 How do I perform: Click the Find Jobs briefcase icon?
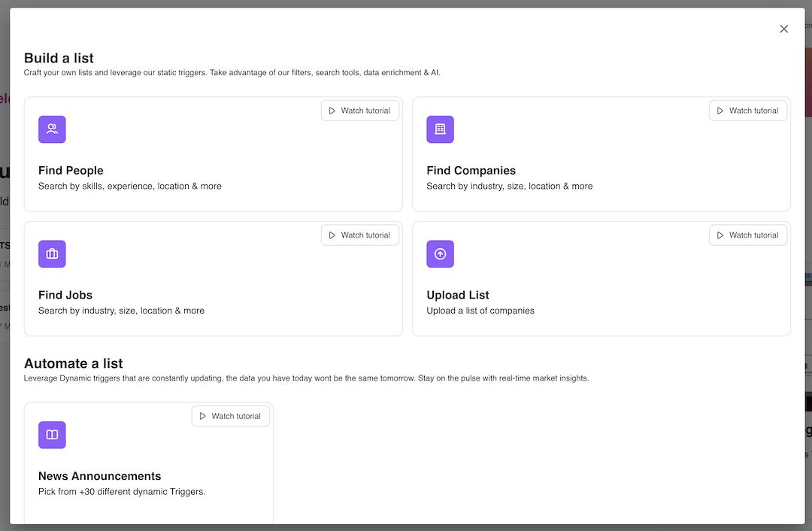click(x=52, y=254)
